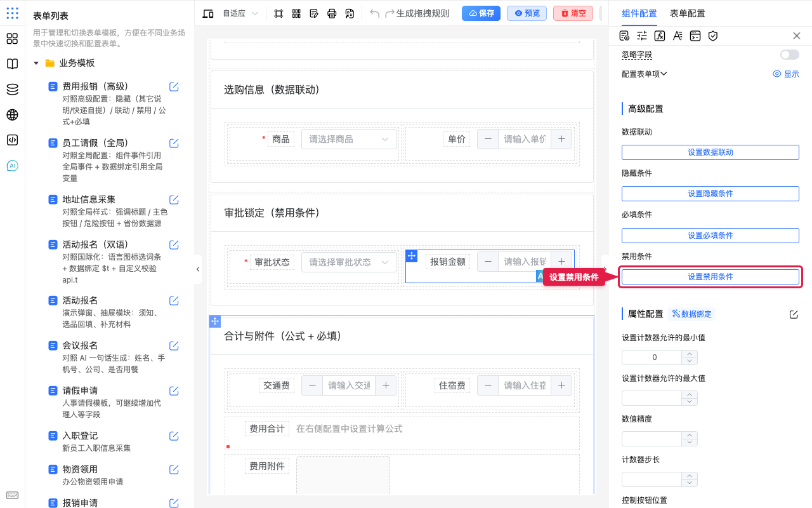Viewport: 812px width, 508px height.
Task: Open the basic settings config icon
Action: [x=624, y=36]
